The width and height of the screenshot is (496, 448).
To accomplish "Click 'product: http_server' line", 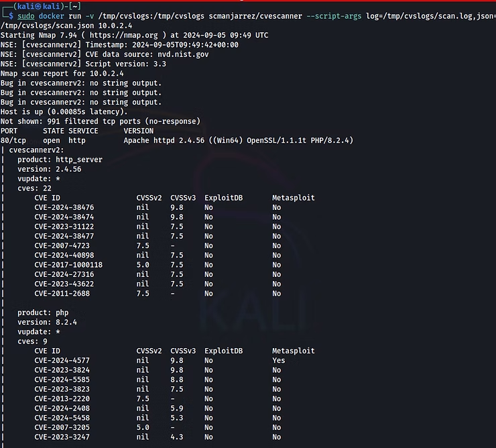I will pos(60,160).
